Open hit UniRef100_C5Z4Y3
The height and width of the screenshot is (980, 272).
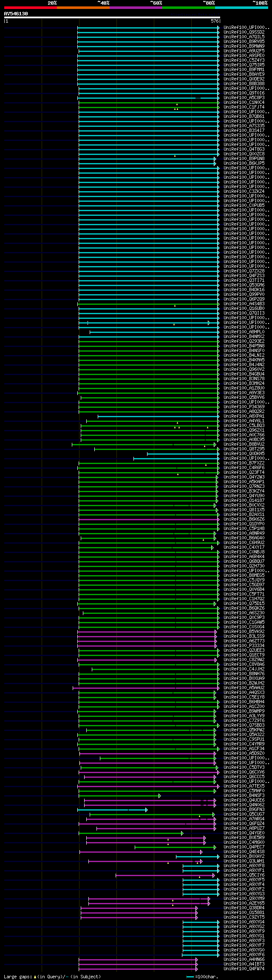(x=244, y=60)
